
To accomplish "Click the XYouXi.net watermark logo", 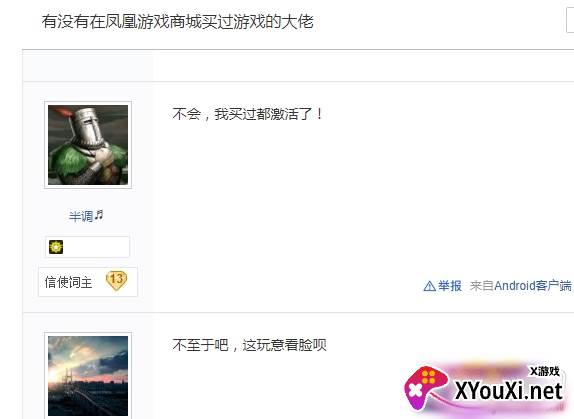I will pyautogui.click(x=485, y=389).
